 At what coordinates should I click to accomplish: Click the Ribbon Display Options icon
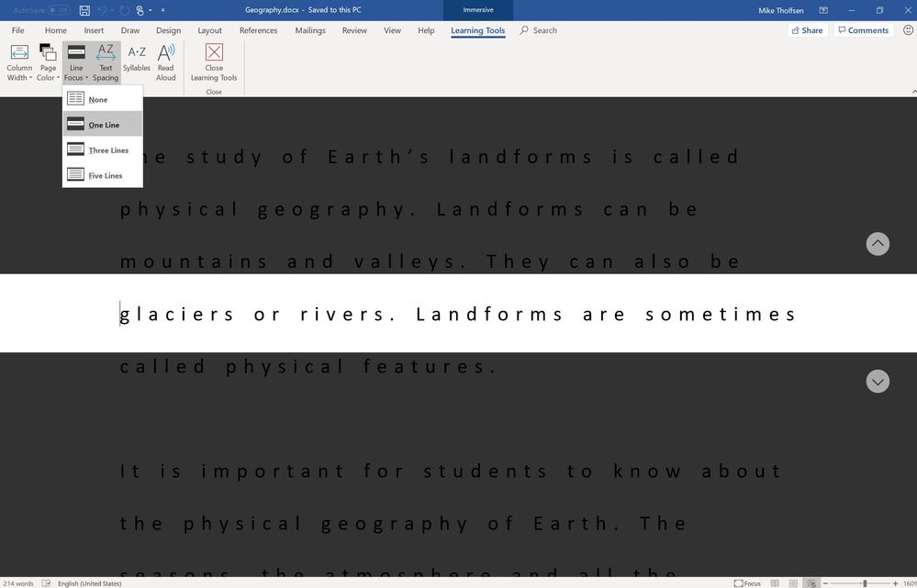823,10
